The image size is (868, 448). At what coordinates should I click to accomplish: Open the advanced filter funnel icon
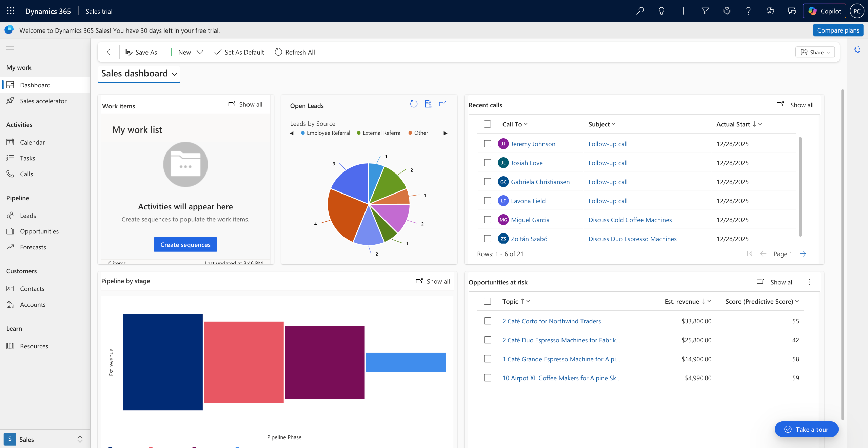pyautogui.click(x=705, y=11)
